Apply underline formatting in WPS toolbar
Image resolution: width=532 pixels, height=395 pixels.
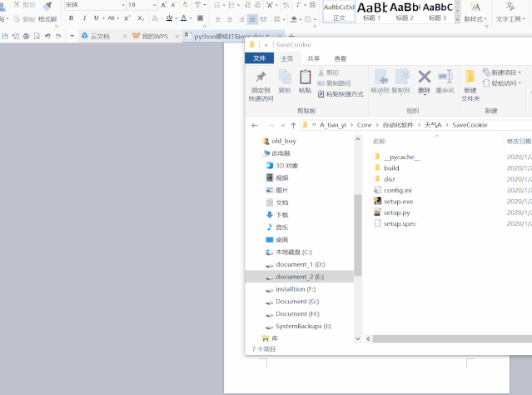coord(96,18)
